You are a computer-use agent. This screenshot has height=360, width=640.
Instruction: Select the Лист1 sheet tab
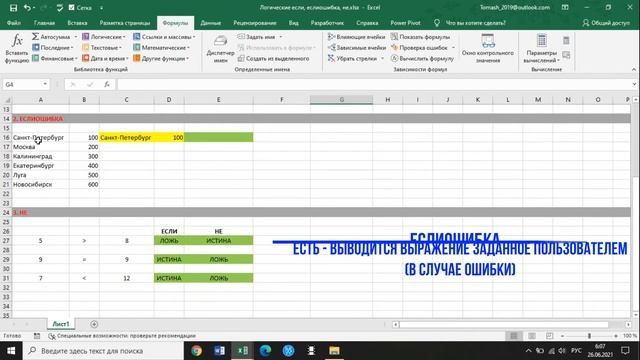(61, 324)
